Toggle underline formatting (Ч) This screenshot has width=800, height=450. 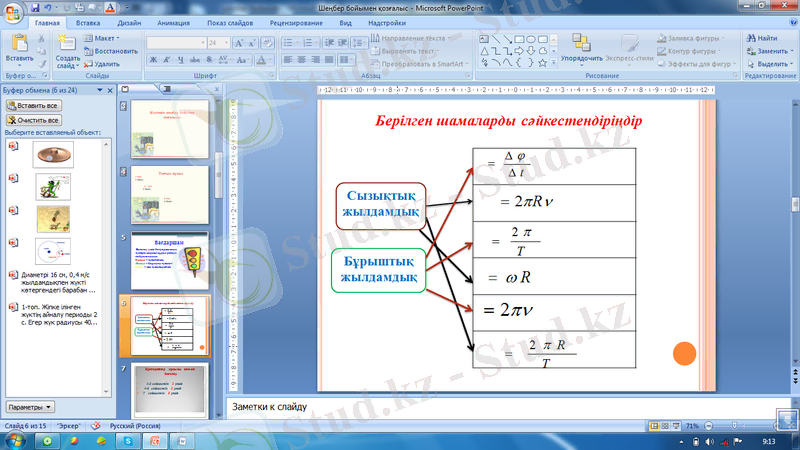coord(182,60)
